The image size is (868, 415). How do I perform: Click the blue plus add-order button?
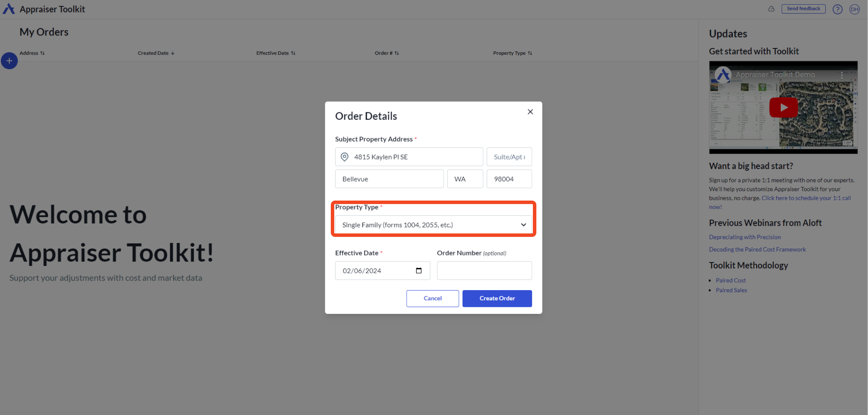tap(9, 61)
